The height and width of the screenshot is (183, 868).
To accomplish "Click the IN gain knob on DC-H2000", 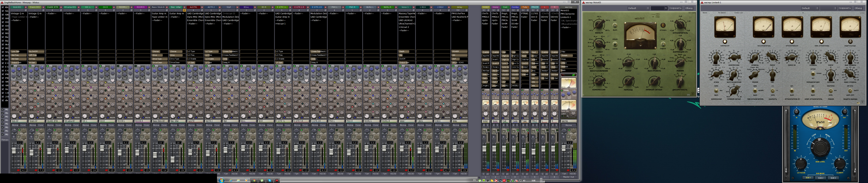I will [796, 112].
